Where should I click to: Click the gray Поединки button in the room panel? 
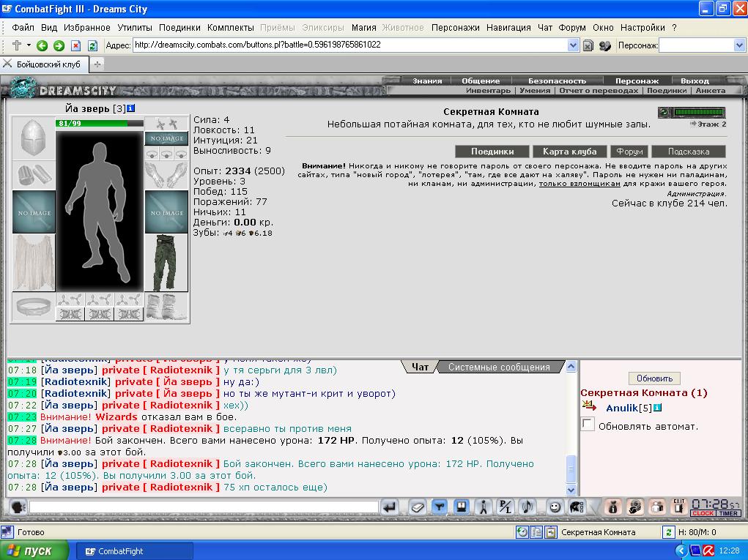(492, 152)
